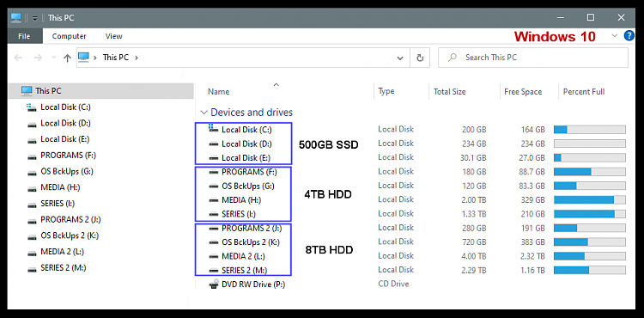Click Local Disk (D:) drive icon in file list

pyautogui.click(x=213, y=144)
